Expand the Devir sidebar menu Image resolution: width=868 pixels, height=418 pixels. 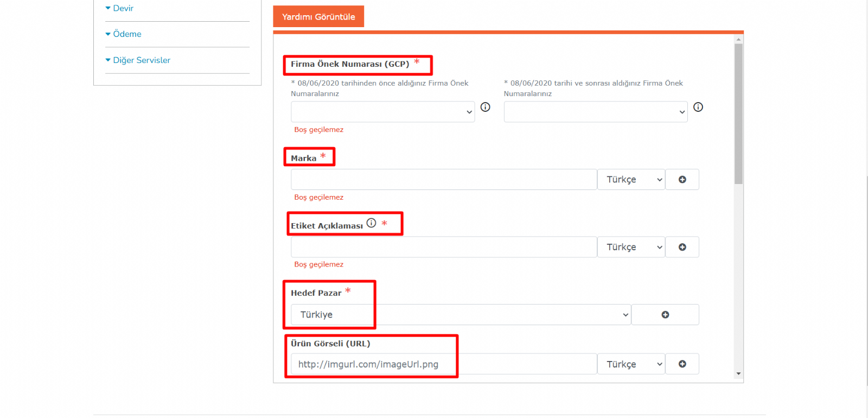pyautogui.click(x=123, y=8)
